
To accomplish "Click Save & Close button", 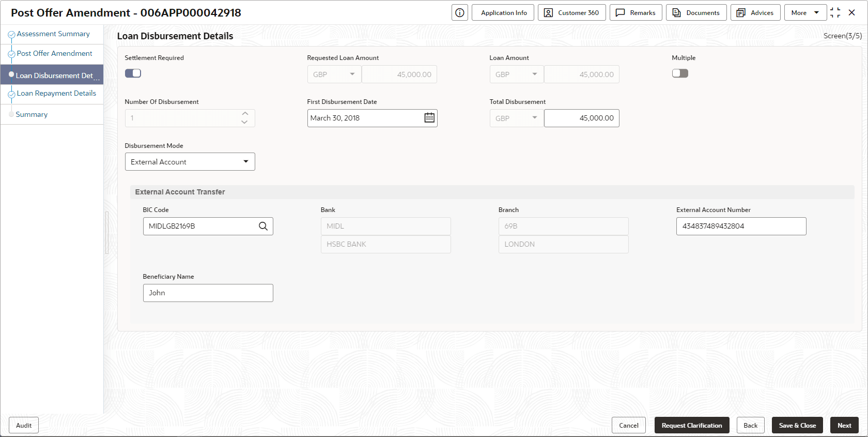I will coord(797,426).
